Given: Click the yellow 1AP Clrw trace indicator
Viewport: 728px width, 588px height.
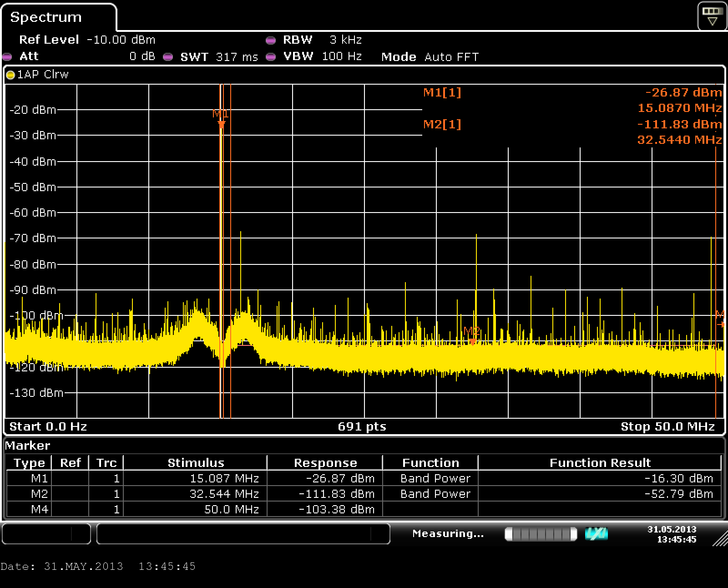Looking at the screenshot, I should (x=10, y=75).
